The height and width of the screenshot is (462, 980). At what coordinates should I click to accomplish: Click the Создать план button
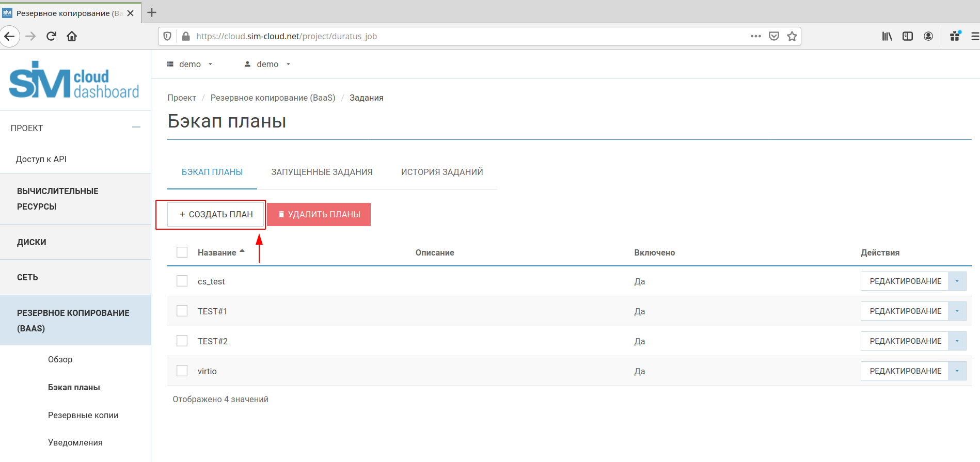click(x=216, y=214)
